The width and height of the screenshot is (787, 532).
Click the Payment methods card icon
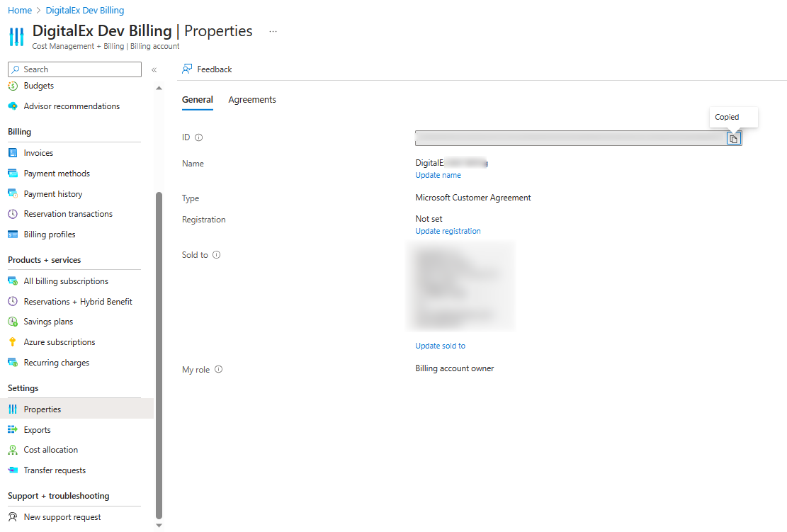12,174
